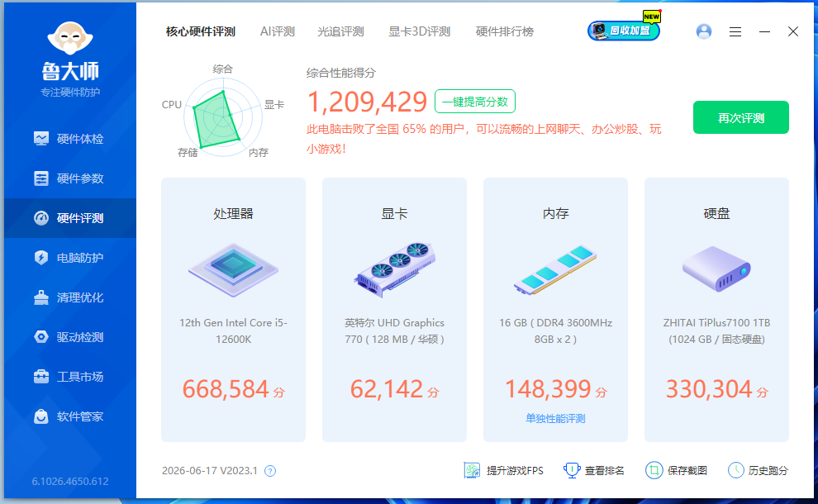Click the memory stick illustration
This screenshot has width=818, height=504.
(x=555, y=270)
